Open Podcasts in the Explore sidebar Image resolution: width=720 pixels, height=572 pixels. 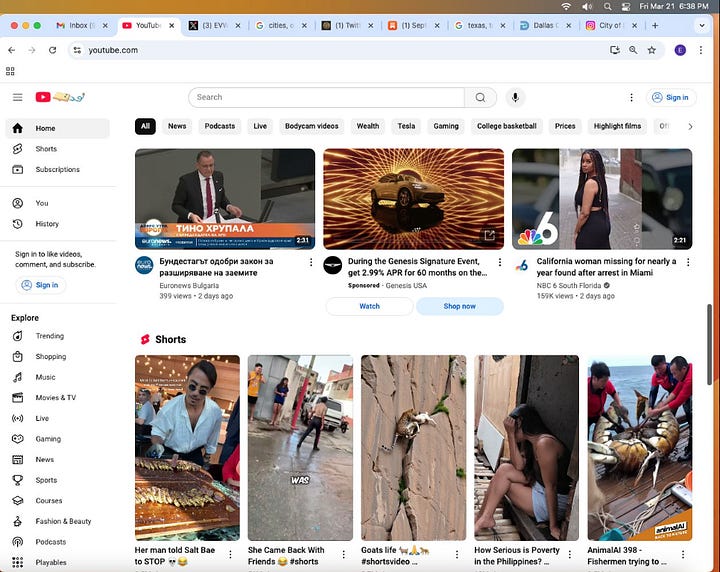pyautogui.click(x=57, y=542)
